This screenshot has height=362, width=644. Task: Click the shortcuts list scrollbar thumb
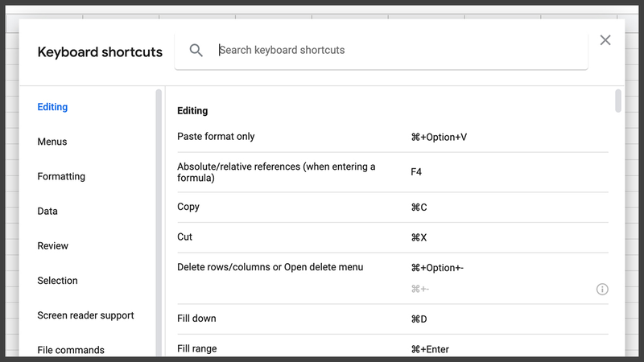tap(618, 101)
